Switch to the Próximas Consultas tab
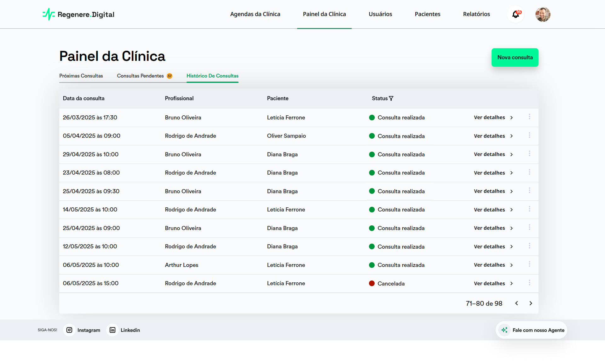 (x=81, y=76)
